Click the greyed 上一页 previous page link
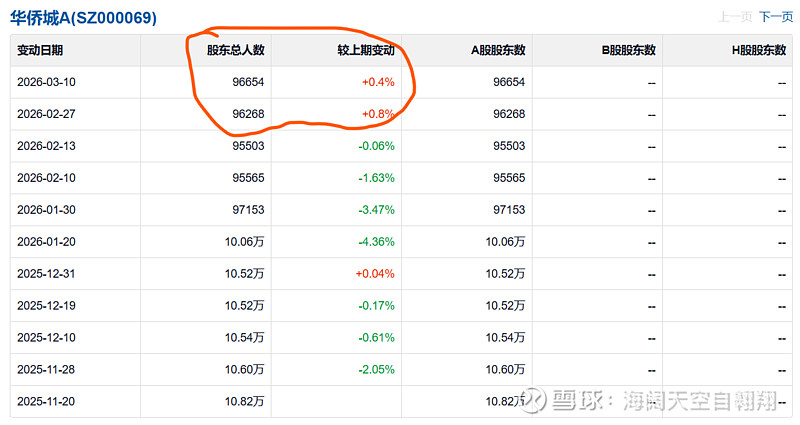 click(x=735, y=17)
